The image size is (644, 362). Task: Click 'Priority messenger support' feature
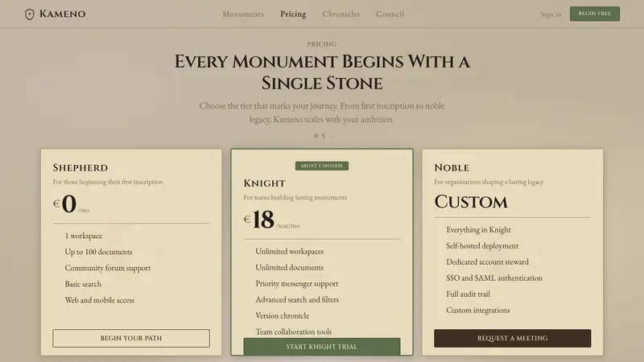(297, 284)
